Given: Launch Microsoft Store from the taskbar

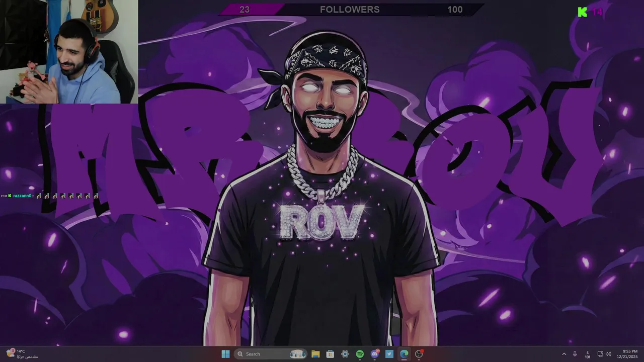Looking at the screenshot, I should (330, 354).
